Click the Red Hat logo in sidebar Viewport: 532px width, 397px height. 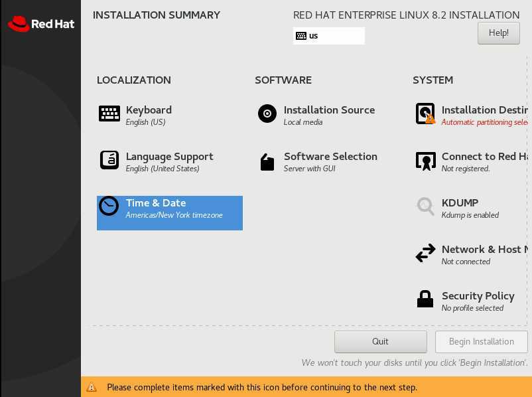click(41, 24)
